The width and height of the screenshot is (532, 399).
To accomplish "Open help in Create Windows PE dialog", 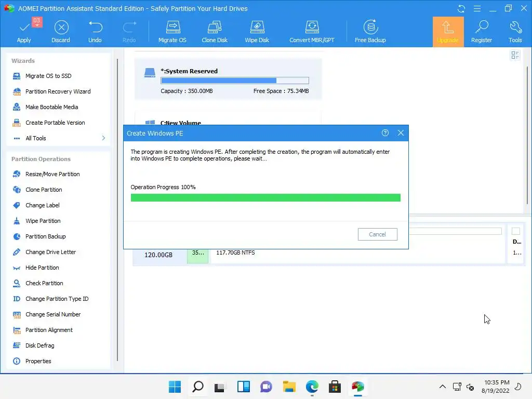I will point(385,133).
